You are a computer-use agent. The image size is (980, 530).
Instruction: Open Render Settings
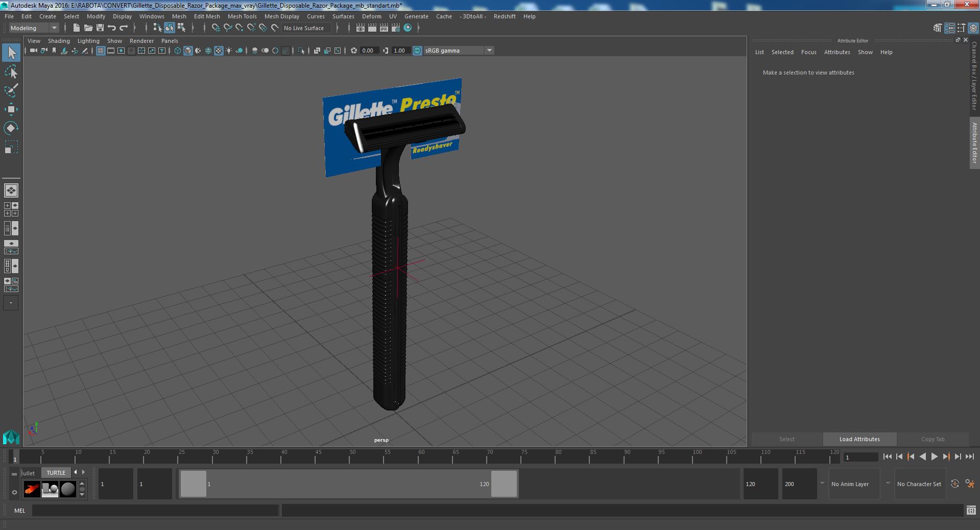click(396, 28)
